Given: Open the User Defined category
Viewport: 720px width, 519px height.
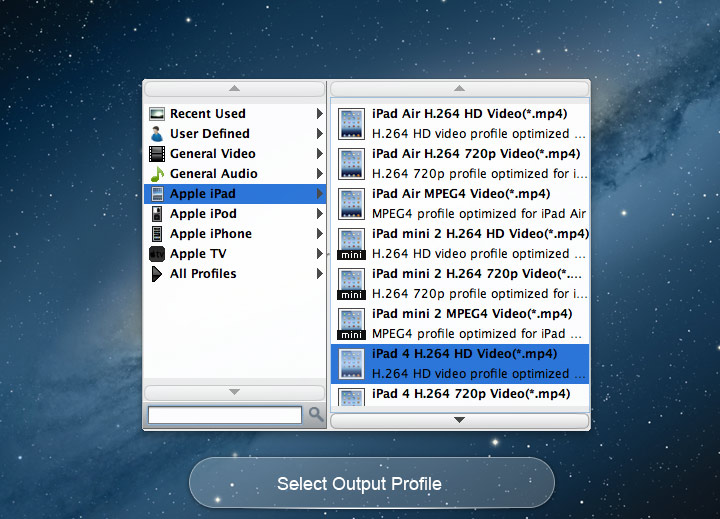Looking at the screenshot, I should (235, 134).
